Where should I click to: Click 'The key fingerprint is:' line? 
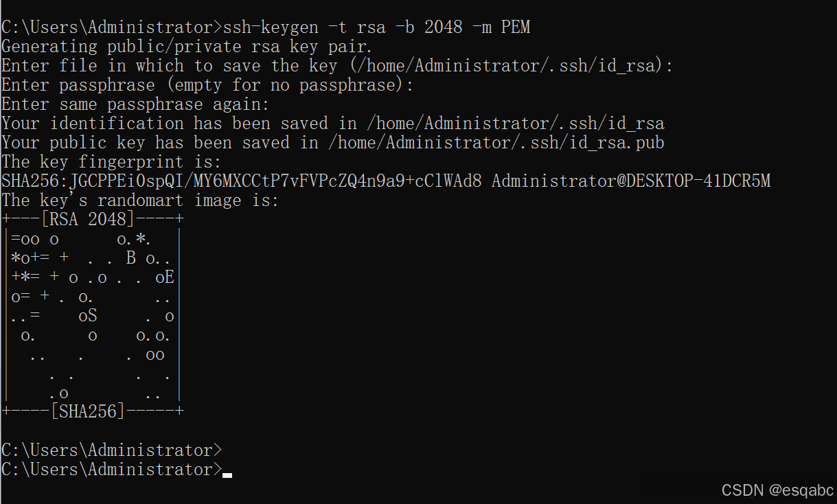112,162
